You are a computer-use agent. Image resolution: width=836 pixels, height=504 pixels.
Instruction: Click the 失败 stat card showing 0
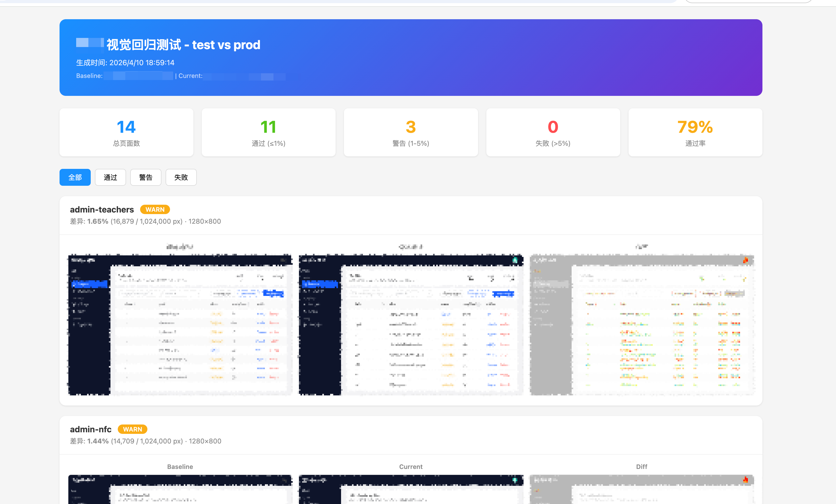coord(553,132)
